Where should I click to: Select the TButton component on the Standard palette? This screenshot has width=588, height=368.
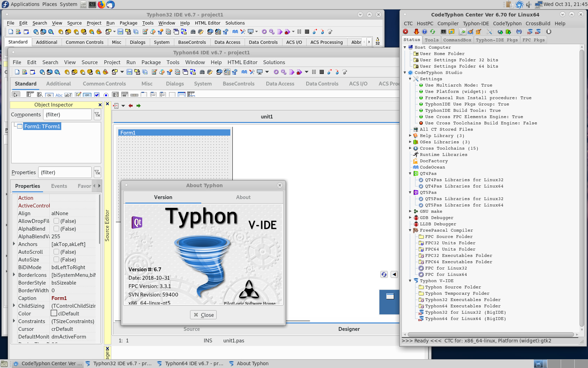coord(49,95)
